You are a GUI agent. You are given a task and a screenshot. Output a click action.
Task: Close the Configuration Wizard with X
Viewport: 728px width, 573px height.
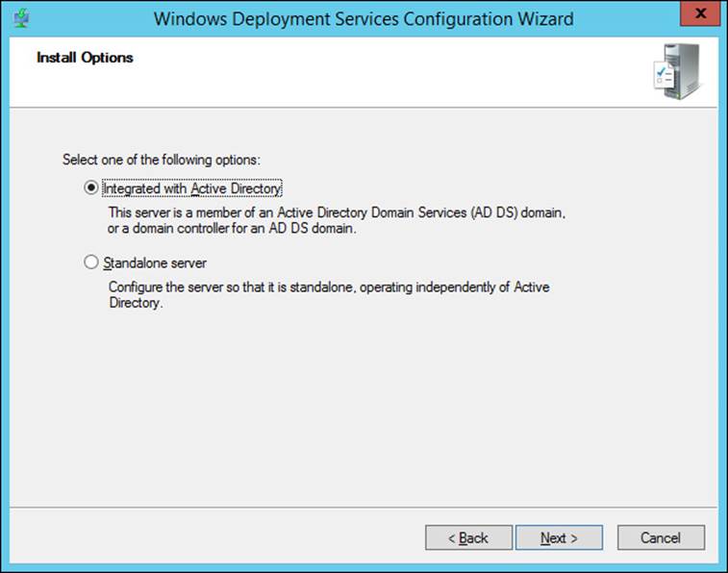[x=700, y=13]
